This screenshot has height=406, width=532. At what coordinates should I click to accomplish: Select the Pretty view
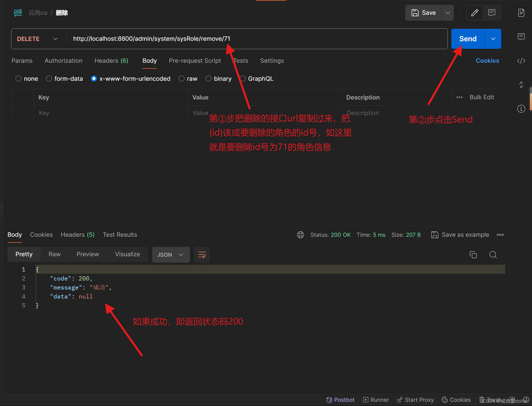tap(24, 254)
